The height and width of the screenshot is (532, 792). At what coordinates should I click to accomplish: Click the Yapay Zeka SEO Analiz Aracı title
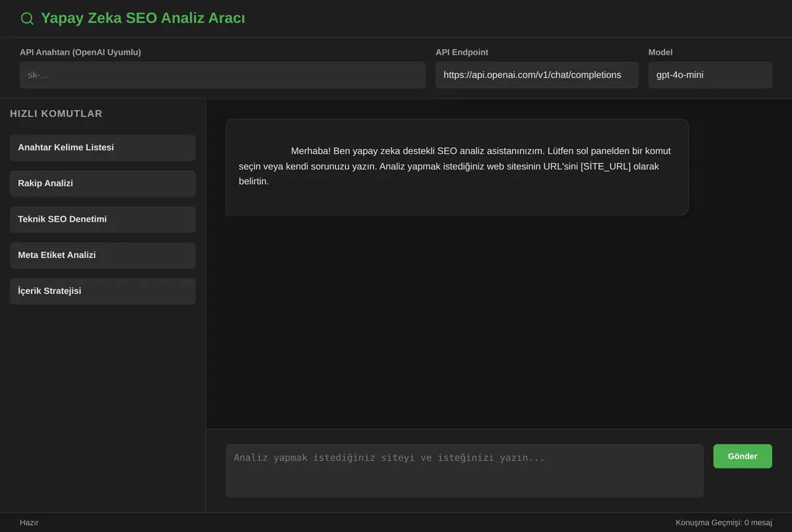(x=143, y=18)
